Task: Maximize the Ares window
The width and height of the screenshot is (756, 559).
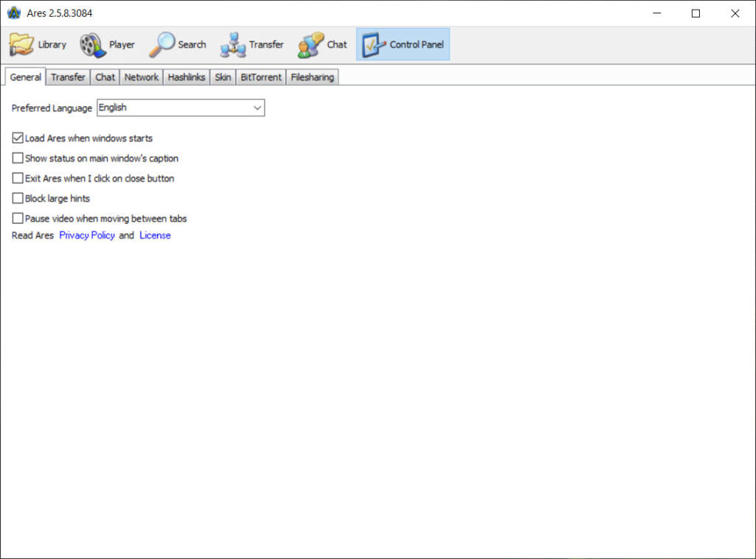Action: click(695, 13)
